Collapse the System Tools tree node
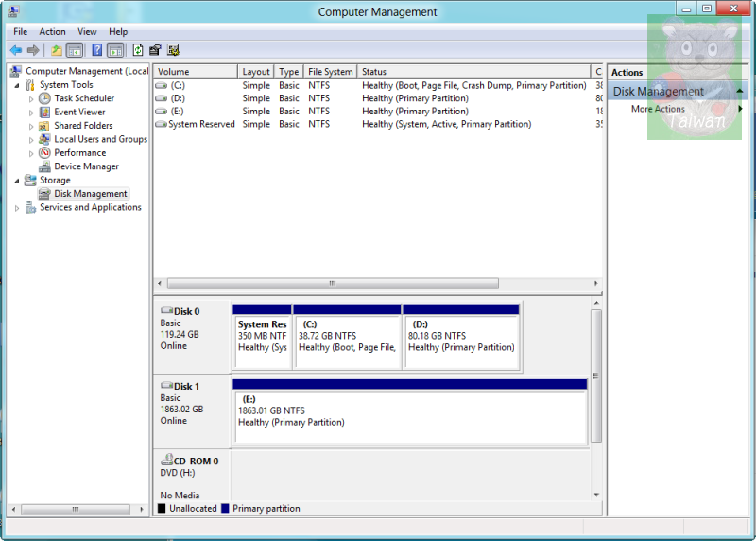This screenshot has width=756, height=541. click(16, 85)
